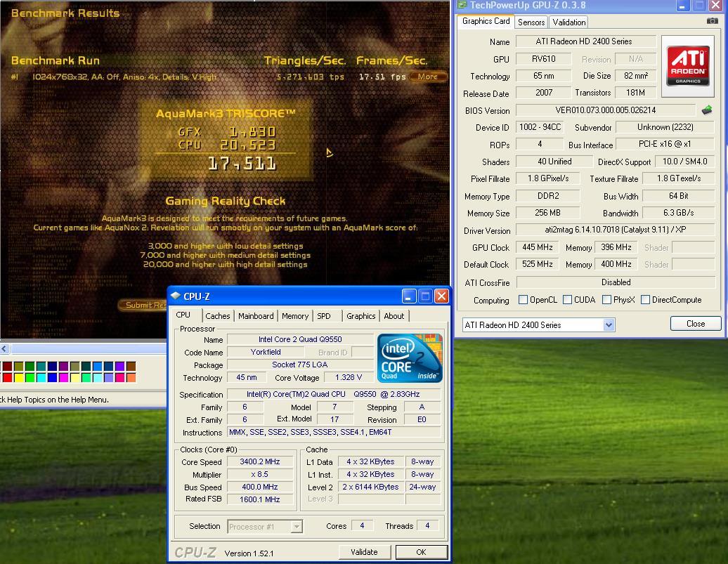
Task: Click the GPU Name field 'ATI Radeon HD 2400 Series'
Action: (585, 41)
